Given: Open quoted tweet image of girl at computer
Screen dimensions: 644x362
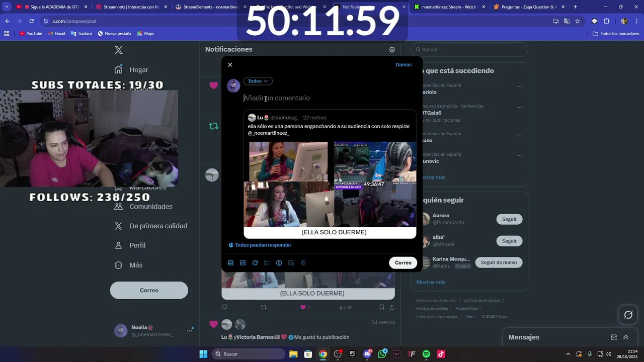Looking at the screenshot, I should [288, 161].
